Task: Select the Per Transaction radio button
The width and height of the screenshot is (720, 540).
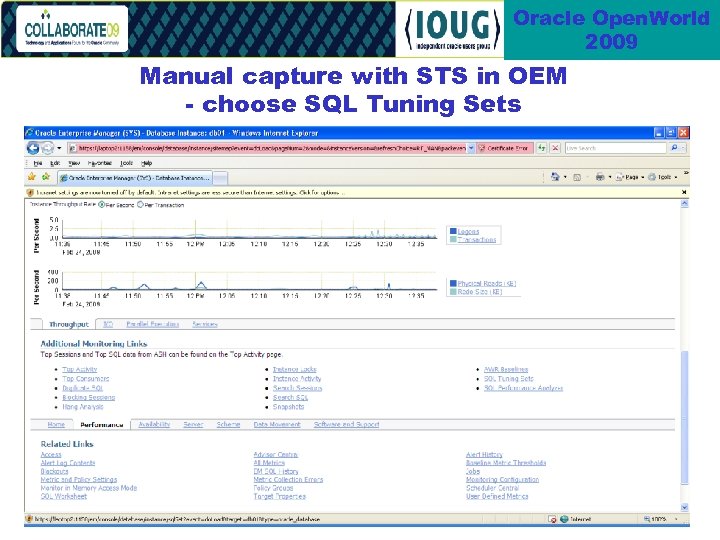Action: [141, 205]
